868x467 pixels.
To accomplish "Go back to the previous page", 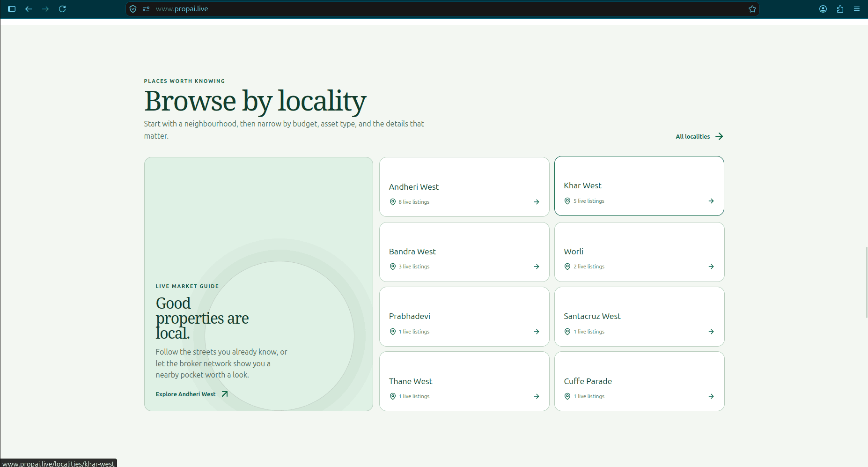I will [x=29, y=9].
